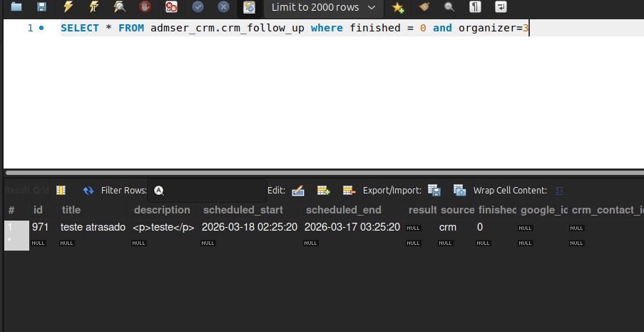Export recordset to an external file
This screenshot has height=332, width=644.
point(434,191)
